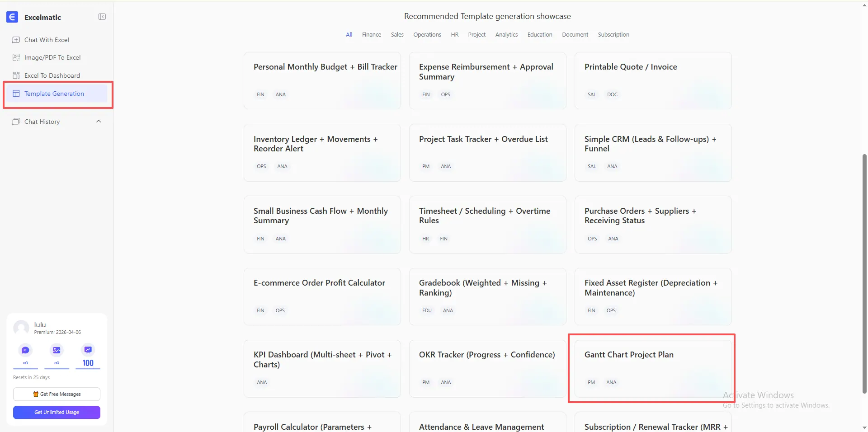This screenshot has height=432, width=868.
Task: Open OKR Tracker Progress + Confidence template
Action: (x=488, y=369)
